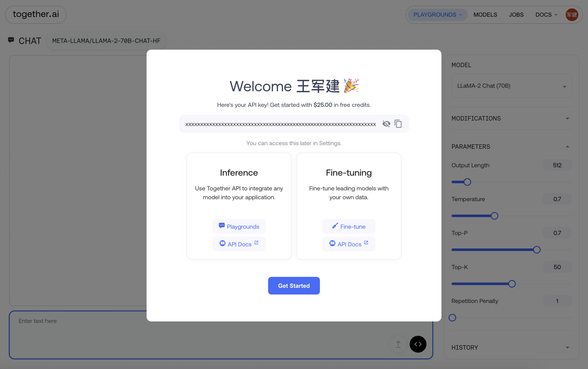Open API Docs under Fine-tuning
This screenshot has height=369, width=588.
pyautogui.click(x=349, y=244)
